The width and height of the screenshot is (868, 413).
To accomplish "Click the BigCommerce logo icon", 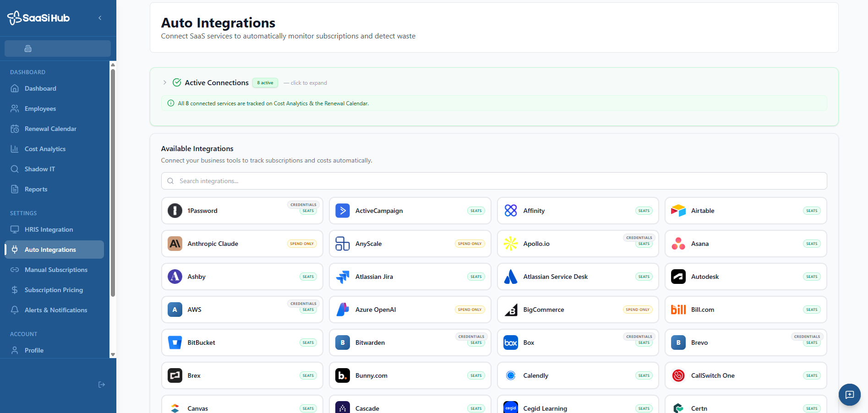I will (511, 310).
